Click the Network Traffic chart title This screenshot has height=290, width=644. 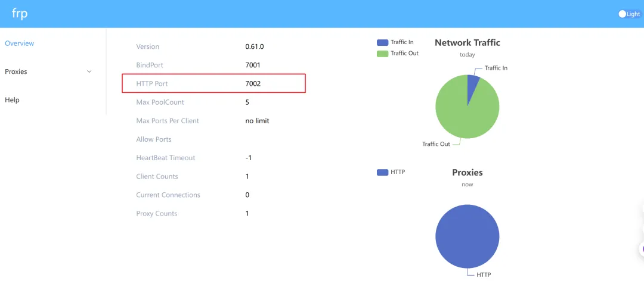[x=467, y=43]
